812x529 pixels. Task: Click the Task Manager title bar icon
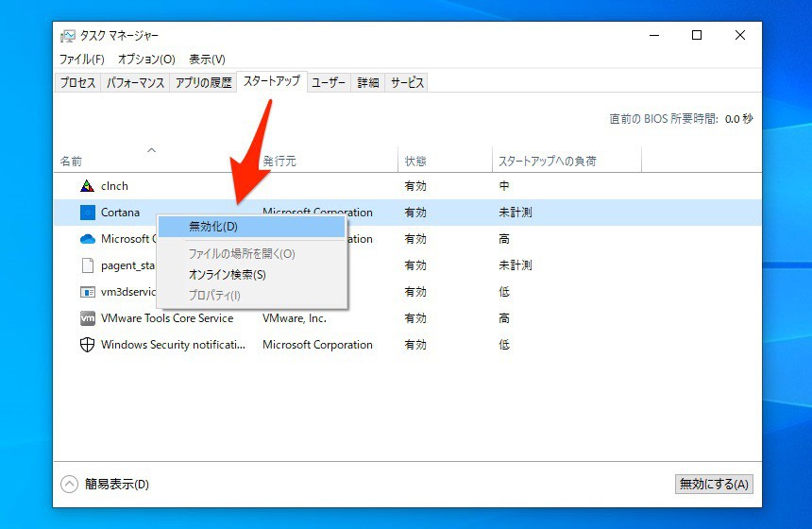[x=67, y=36]
